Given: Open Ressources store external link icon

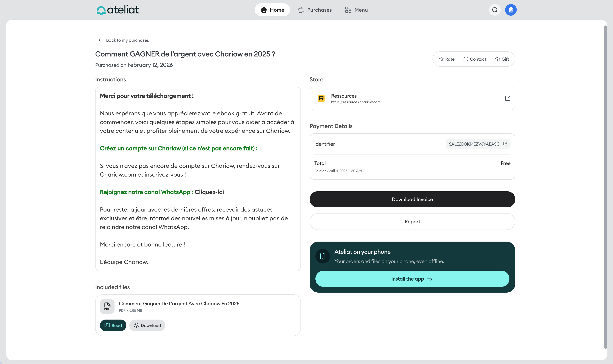Looking at the screenshot, I should tap(507, 98).
